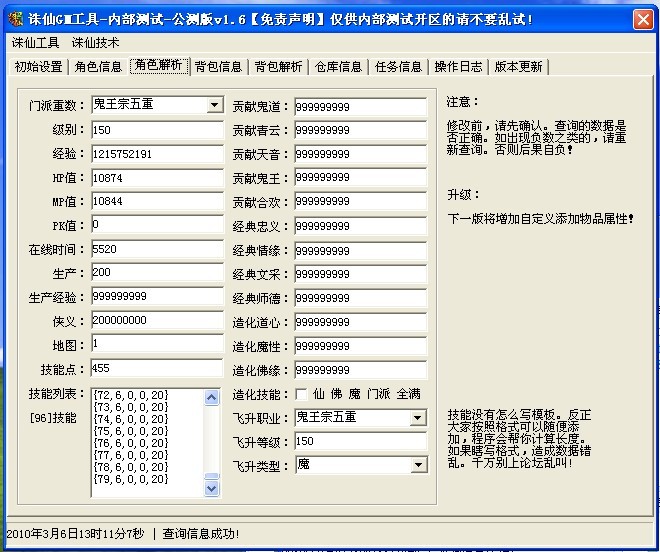Image resolution: width=660 pixels, height=552 pixels.
Task: Switch to the 背包信息 tab
Action: (218, 67)
